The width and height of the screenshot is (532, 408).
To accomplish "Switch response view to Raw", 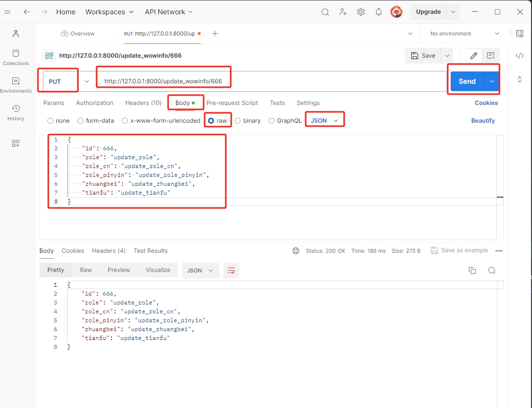I will coord(86,270).
